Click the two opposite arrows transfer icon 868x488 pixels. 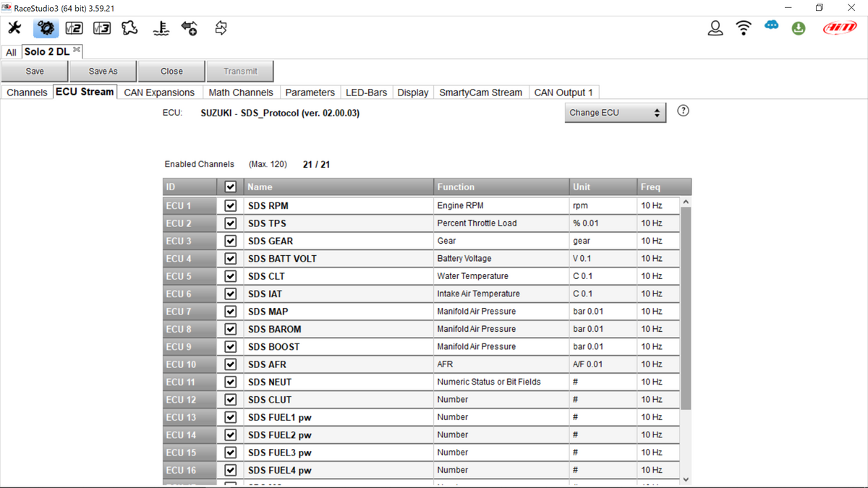click(221, 28)
